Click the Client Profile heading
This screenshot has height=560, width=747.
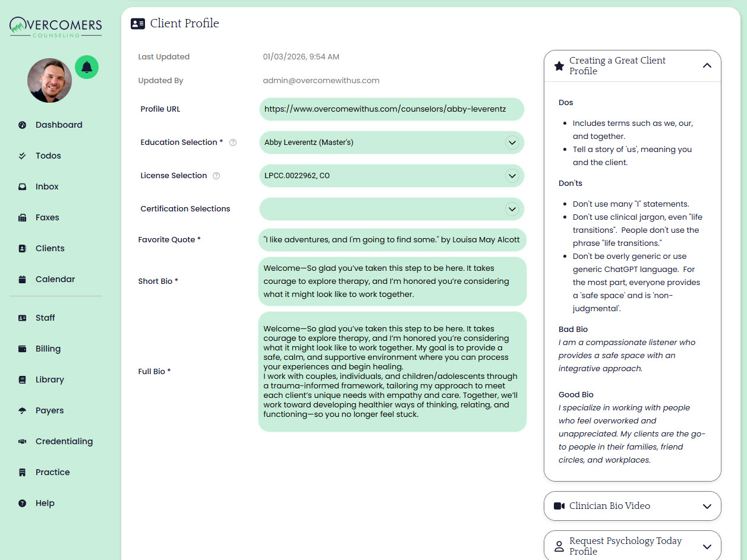(185, 24)
